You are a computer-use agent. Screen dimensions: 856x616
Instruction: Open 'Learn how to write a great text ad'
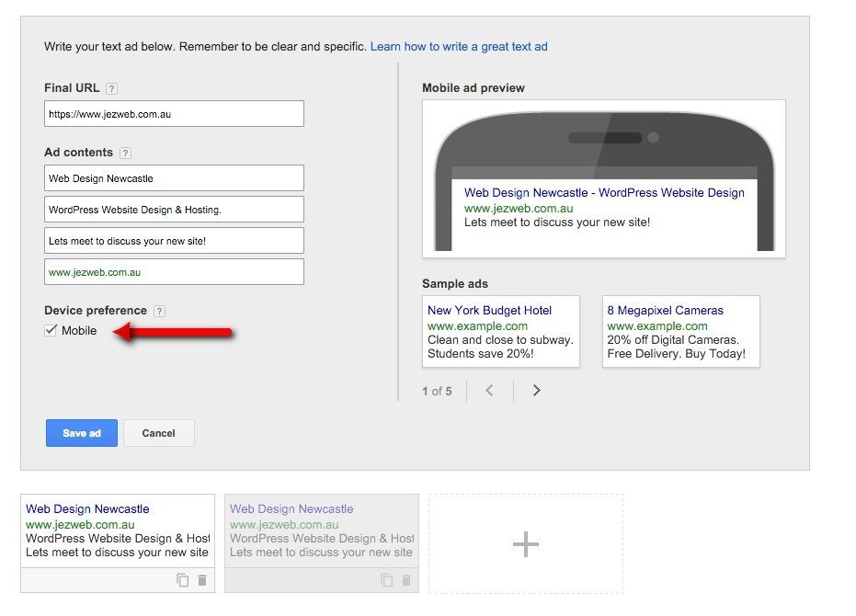coord(458,46)
